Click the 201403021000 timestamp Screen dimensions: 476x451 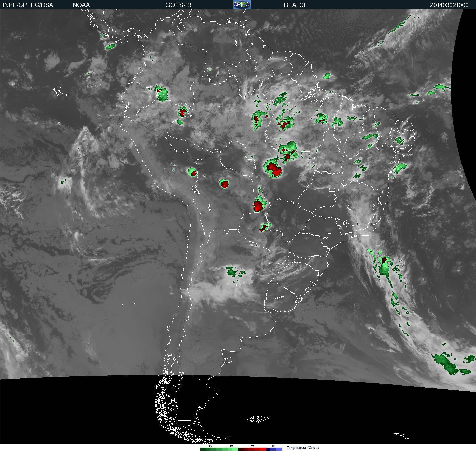tap(449, 5)
